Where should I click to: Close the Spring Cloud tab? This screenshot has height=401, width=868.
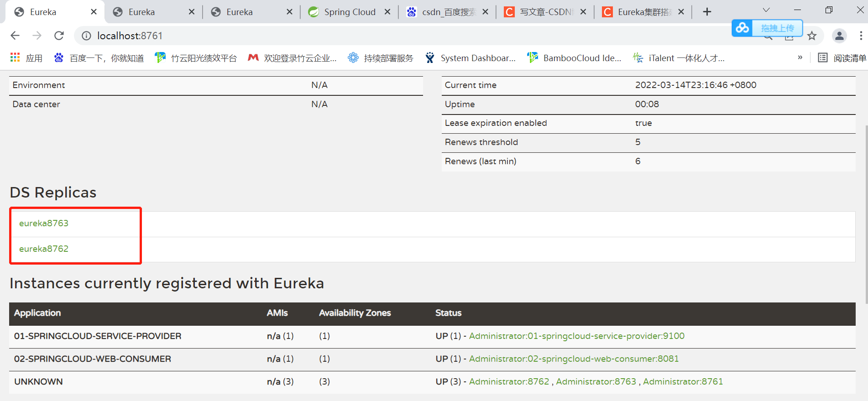pyautogui.click(x=387, y=12)
